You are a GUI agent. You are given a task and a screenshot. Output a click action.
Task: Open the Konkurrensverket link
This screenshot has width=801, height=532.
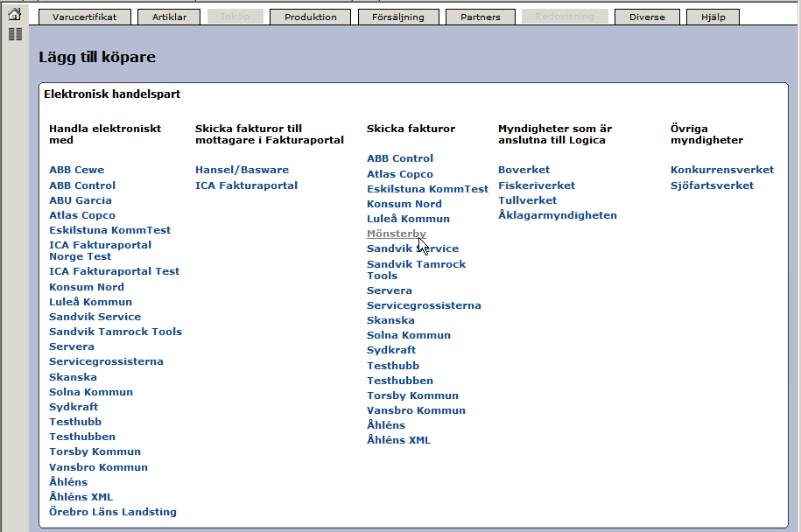pos(722,170)
